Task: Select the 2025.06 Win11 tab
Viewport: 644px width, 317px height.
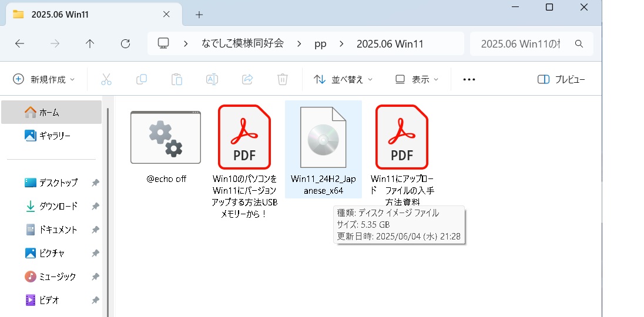Action: pyautogui.click(x=93, y=14)
